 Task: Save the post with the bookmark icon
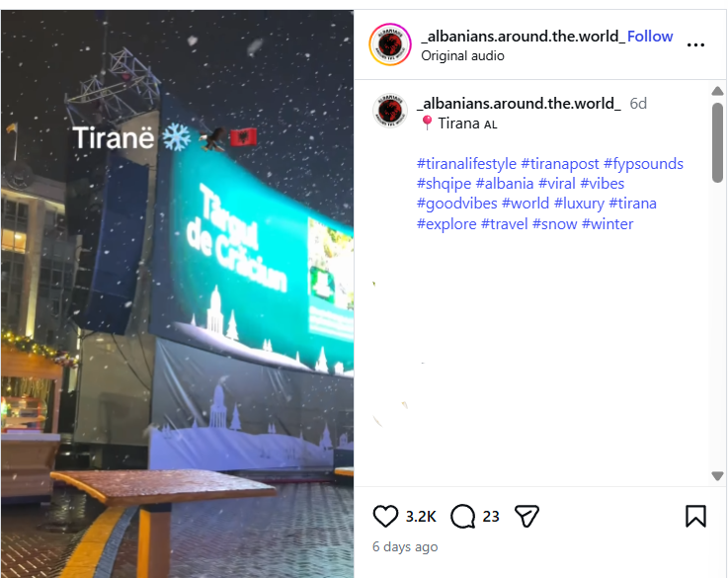695,516
